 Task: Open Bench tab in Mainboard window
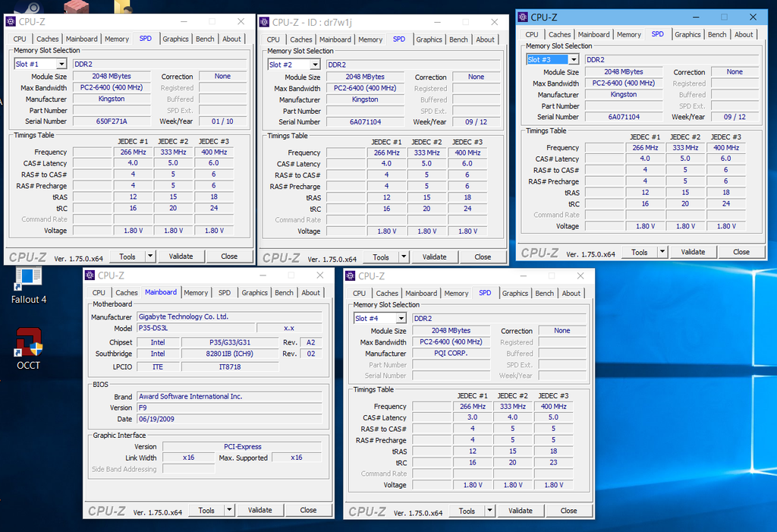[284, 292]
